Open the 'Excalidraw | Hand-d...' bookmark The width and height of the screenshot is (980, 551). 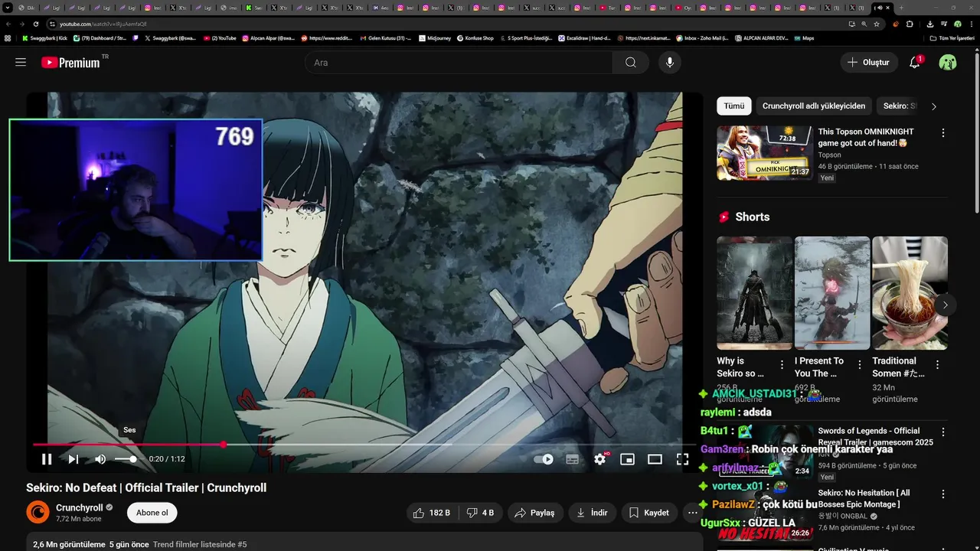[584, 37]
